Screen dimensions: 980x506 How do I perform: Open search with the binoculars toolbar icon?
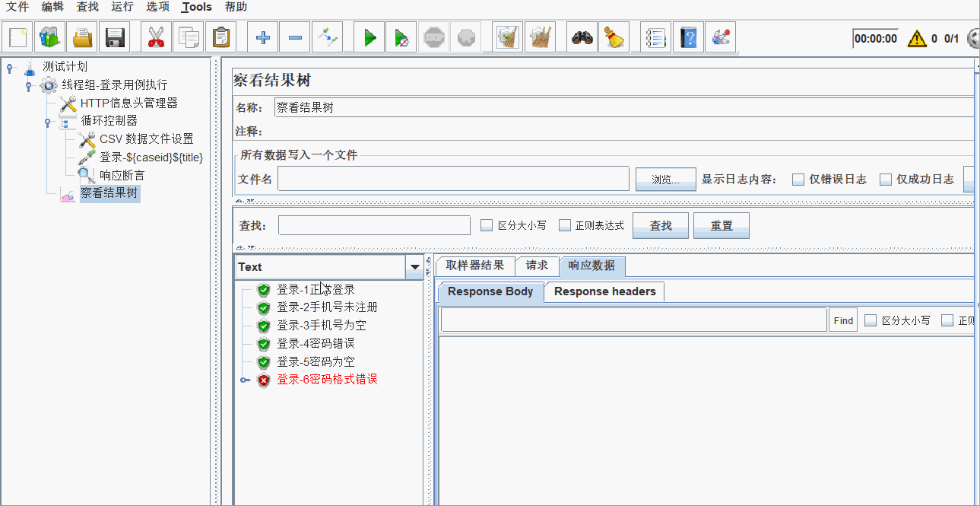point(581,37)
